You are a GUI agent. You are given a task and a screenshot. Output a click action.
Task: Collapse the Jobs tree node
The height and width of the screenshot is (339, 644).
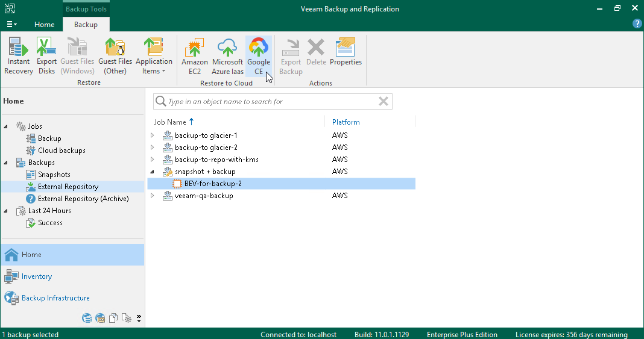6,126
